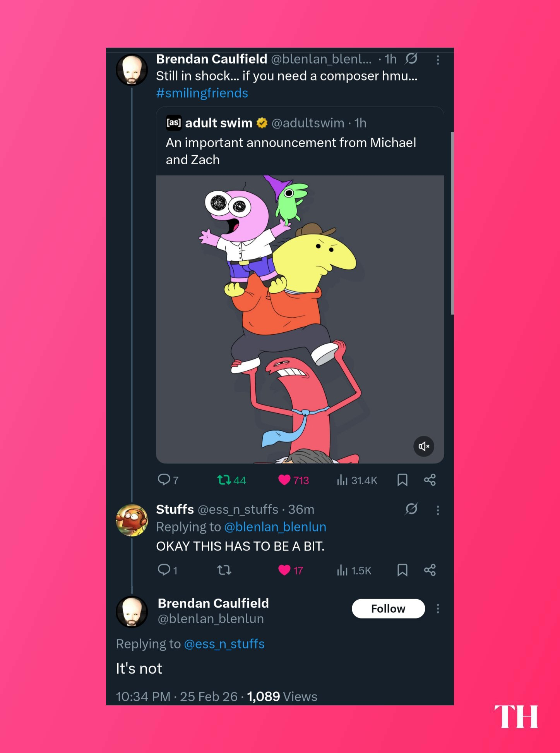Retweet the Stuffs reply
The image size is (560, 753).
click(x=224, y=570)
